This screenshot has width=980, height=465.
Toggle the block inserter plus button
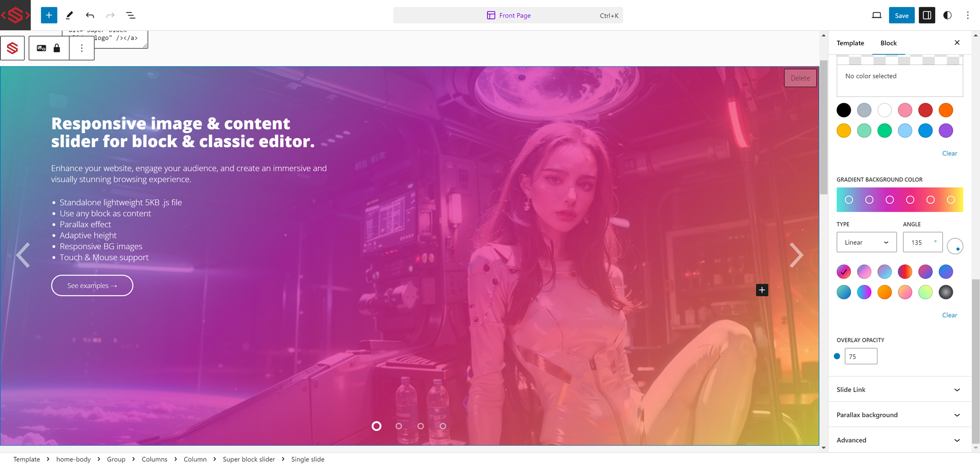[x=49, y=15]
